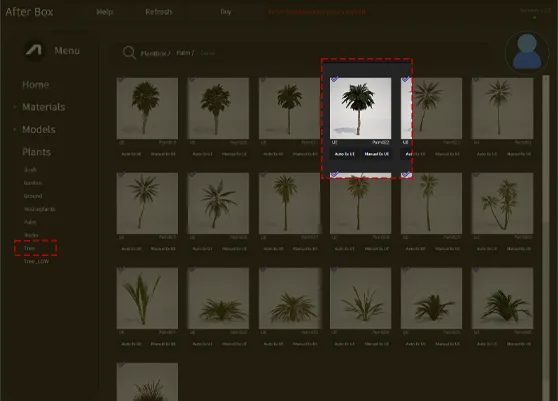Select the Garden plant category
Screen dimensions: 558x401
[33, 183]
